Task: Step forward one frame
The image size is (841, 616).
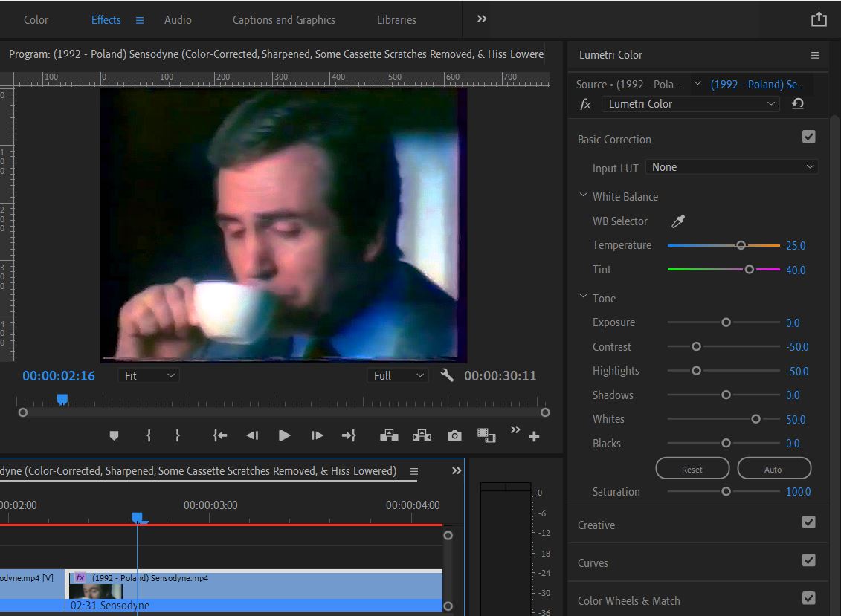Action: pyautogui.click(x=317, y=436)
